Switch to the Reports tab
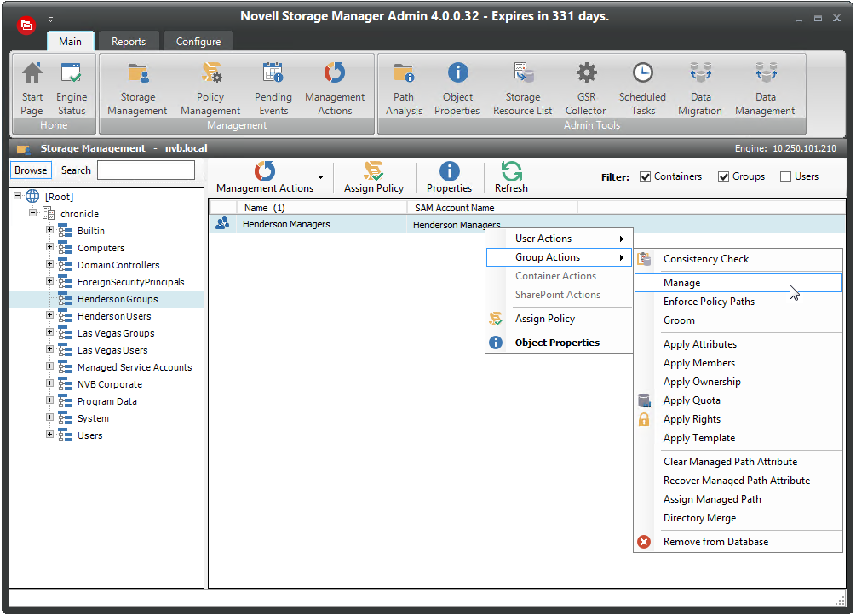Image resolution: width=856 pixels, height=616 pixels. (x=129, y=42)
